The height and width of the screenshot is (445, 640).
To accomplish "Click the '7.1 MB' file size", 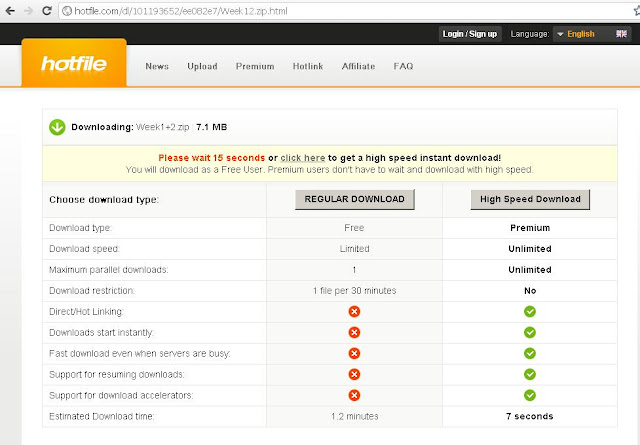I will pyautogui.click(x=211, y=127).
